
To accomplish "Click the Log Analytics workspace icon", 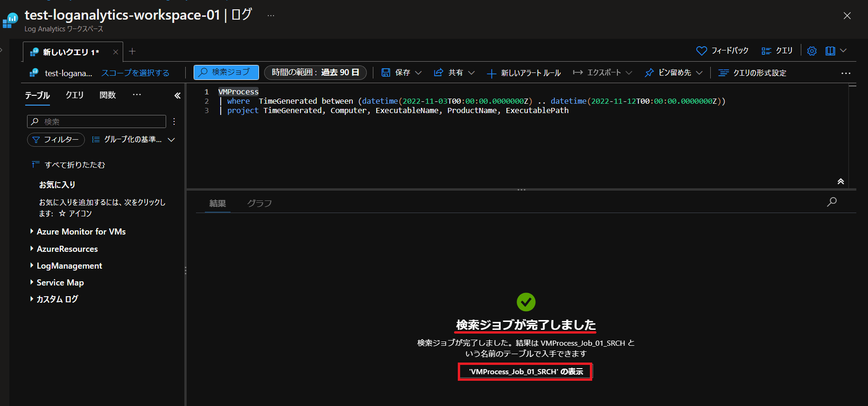I will 10,20.
